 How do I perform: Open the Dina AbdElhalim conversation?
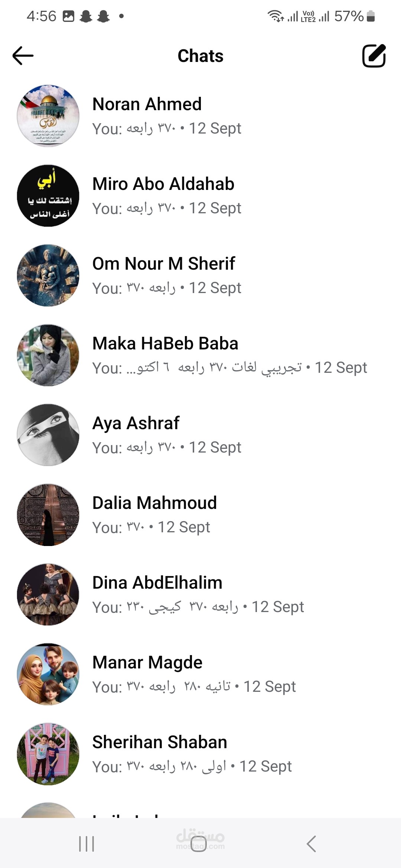pyautogui.click(x=200, y=594)
